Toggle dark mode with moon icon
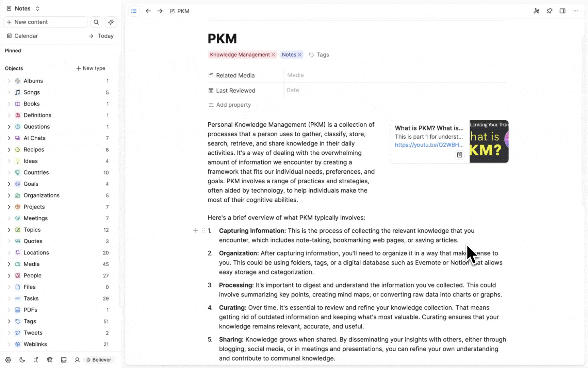 pos(22,360)
